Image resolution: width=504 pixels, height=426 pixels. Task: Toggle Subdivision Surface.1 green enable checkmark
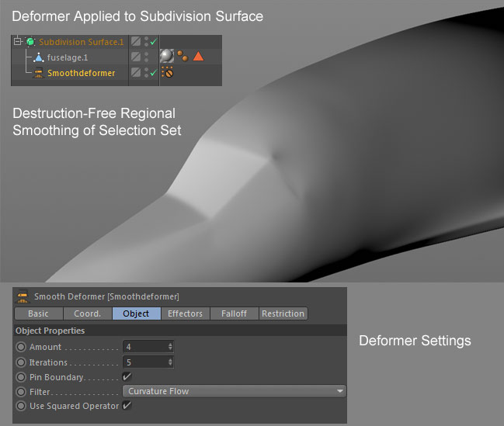point(153,42)
